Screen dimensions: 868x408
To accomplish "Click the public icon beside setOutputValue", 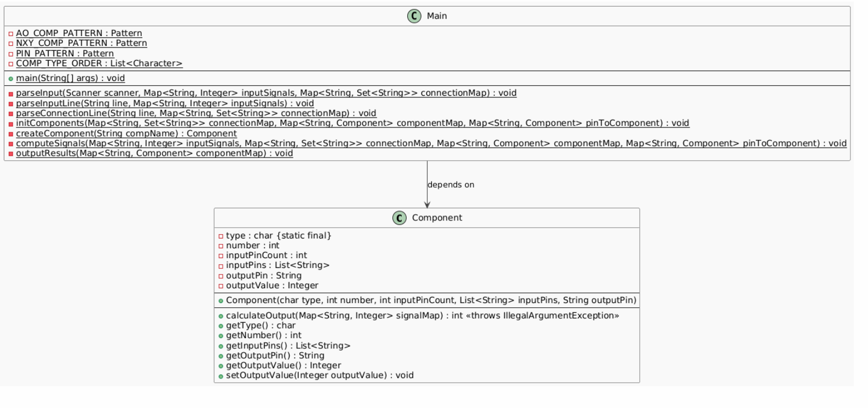I will [x=221, y=376].
